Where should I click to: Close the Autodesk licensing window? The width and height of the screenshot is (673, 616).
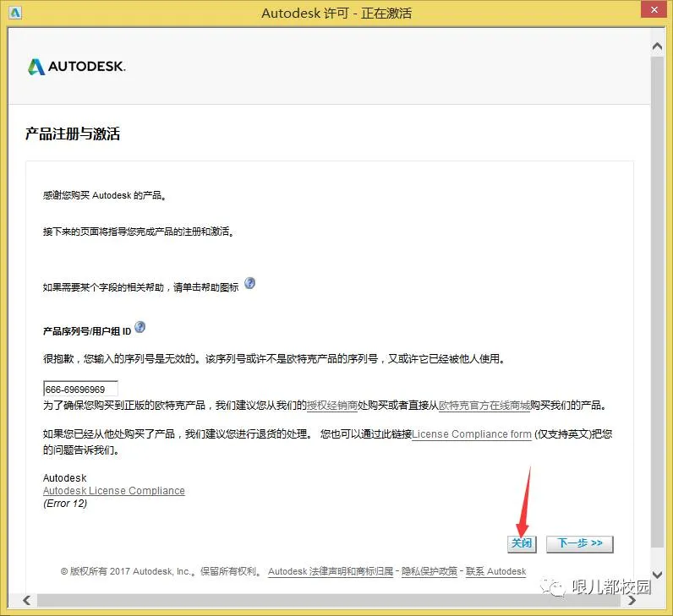654,9
